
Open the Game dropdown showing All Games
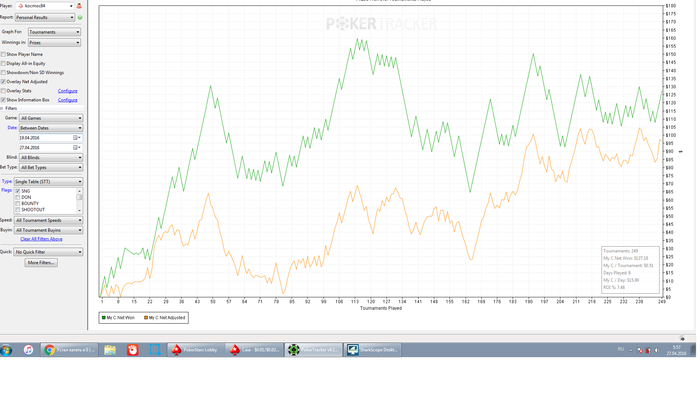pos(50,118)
